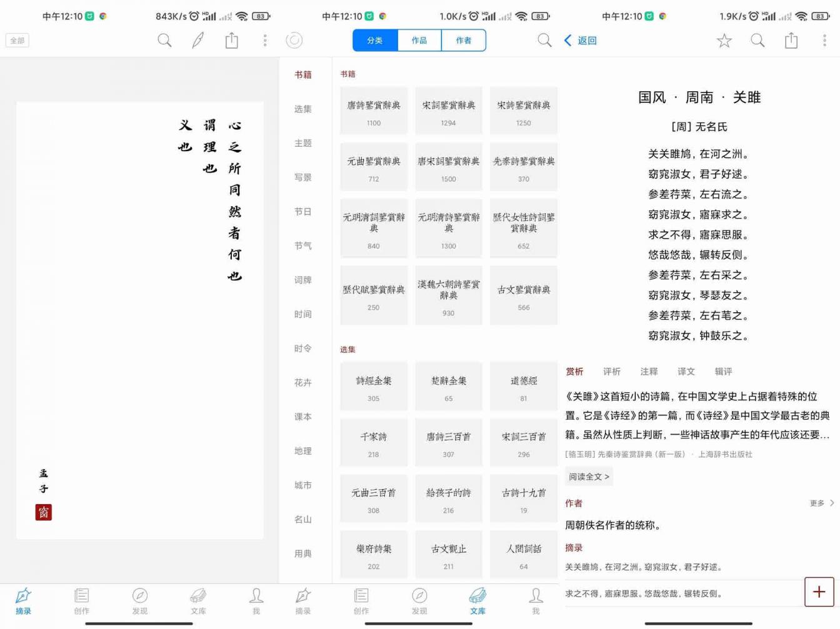Open 发现 discover tab in bottom navigation
Screen dimensions: 840x629
point(140,601)
